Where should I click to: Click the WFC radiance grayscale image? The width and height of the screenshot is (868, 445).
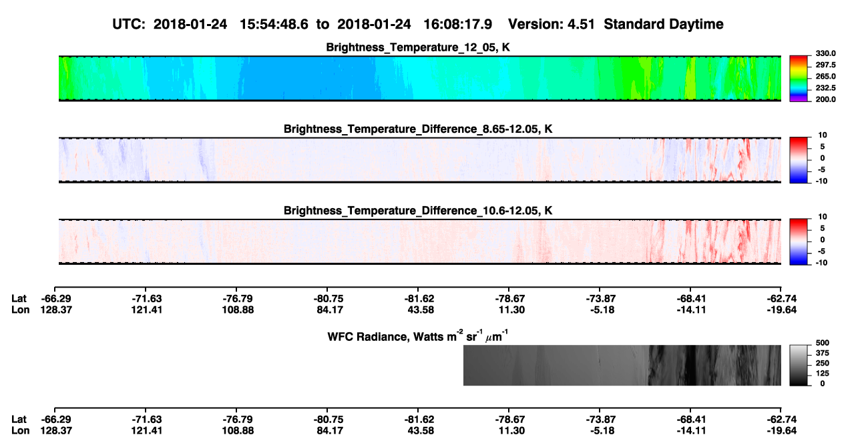click(x=622, y=365)
